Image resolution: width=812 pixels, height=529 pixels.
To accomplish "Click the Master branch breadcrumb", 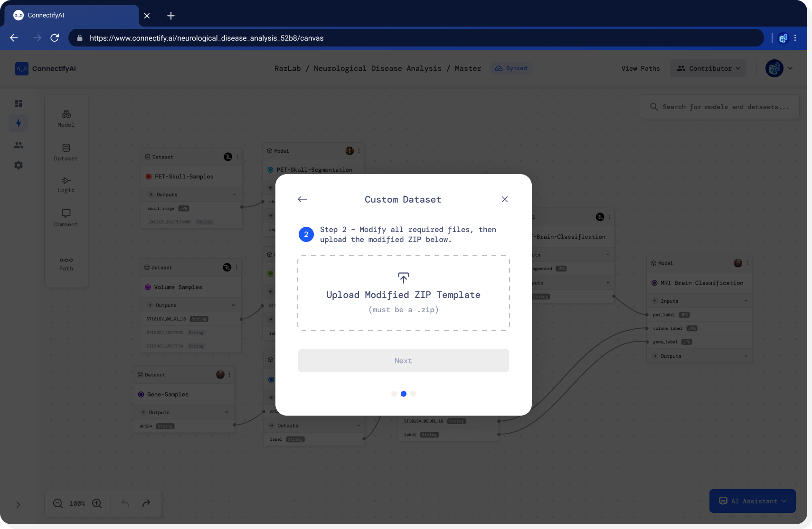I will pyautogui.click(x=468, y=69).
